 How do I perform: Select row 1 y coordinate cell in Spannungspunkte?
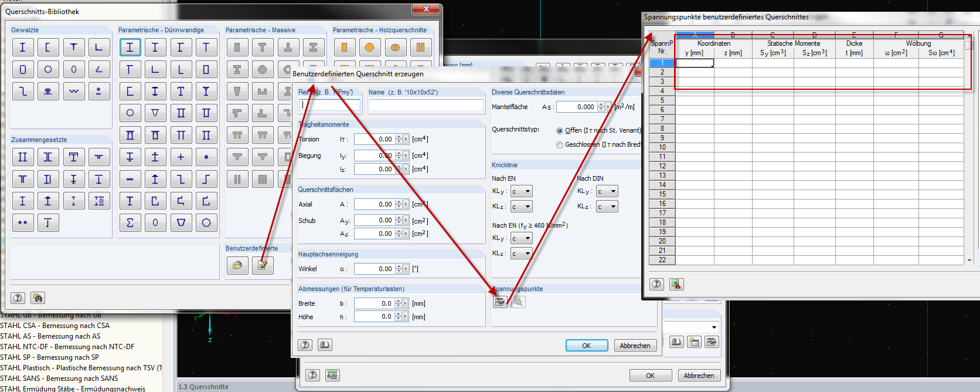(x=695, y=63)
